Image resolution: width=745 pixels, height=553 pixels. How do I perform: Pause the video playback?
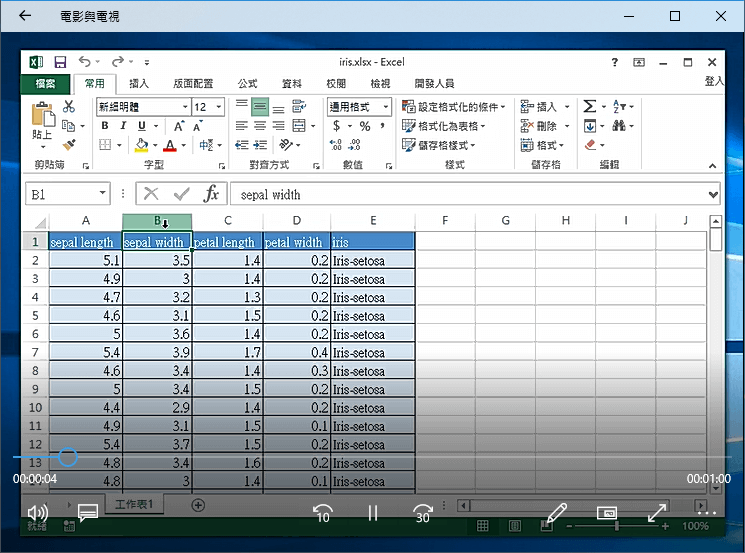click(x=372, y=513)
